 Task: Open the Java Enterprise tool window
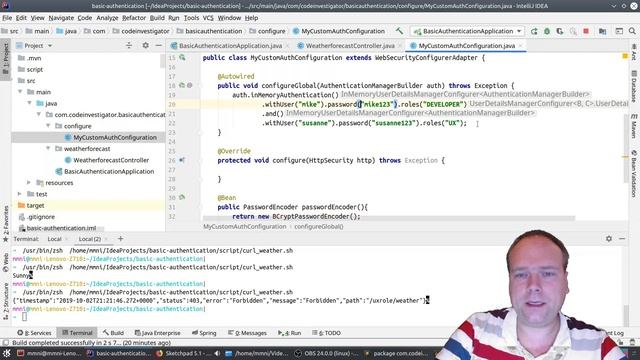(158, 333)
